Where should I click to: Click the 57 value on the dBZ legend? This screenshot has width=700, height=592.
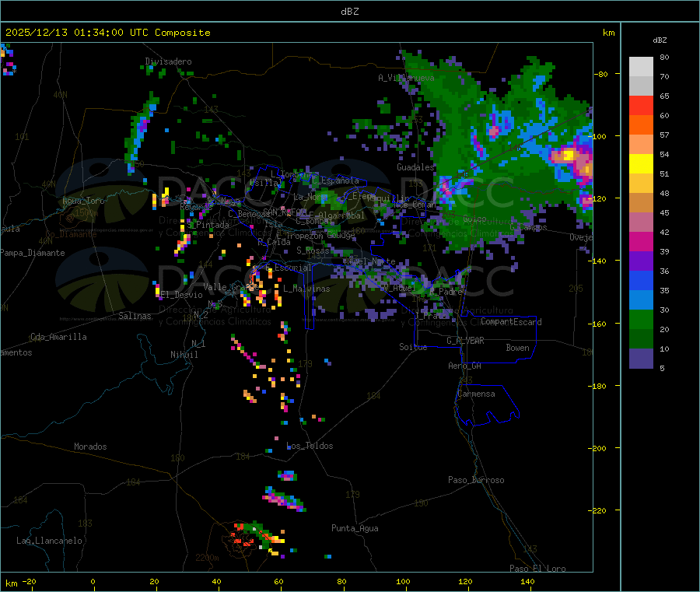pyautogui.click(x=664, y=135)
